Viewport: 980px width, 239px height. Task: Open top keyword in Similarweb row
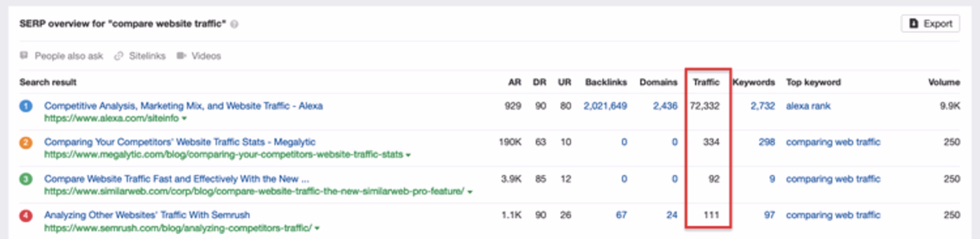(x=833, y=179)
